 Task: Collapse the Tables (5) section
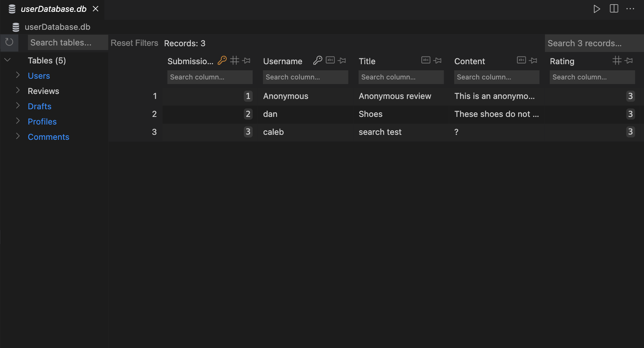(x=7, y=60)
